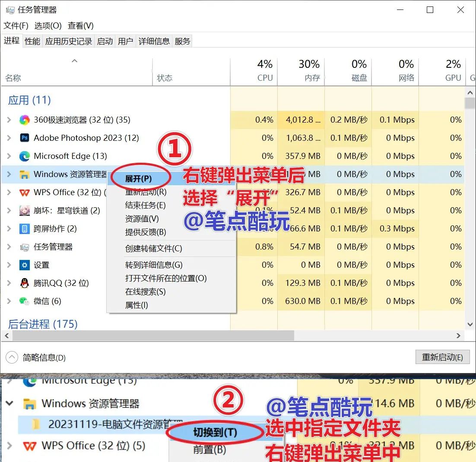Expand the Microsoft Edge (13) group
This screenshot has width=476, height=462.
pos(9,156)
